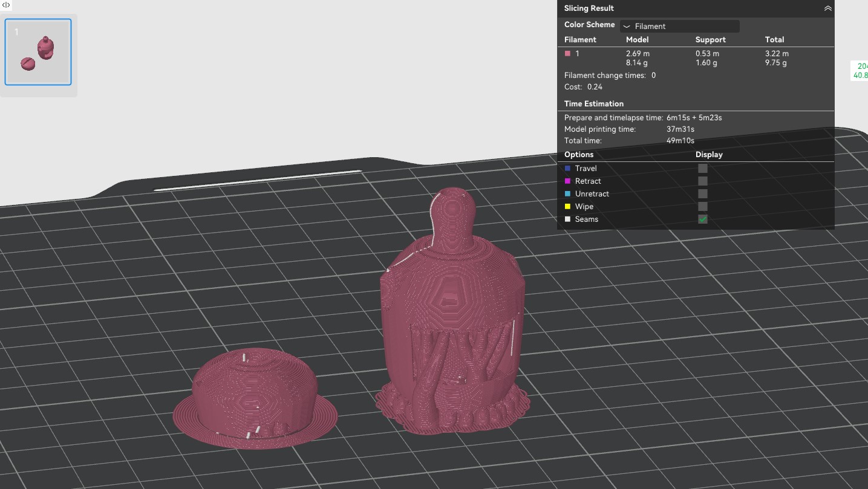Click the Prepare and timelapse time value
Viewport: 868px width, 489px height.
694,117
